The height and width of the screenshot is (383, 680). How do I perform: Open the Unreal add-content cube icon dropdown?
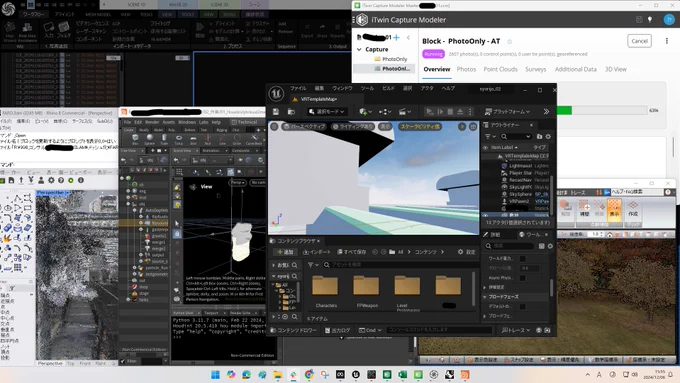[365, 112]
